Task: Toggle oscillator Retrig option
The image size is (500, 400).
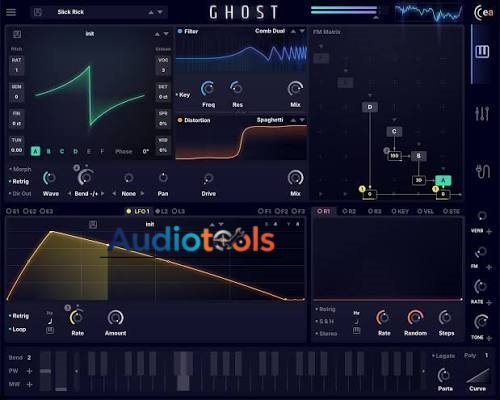Action: pyautogui.click(x=19, y=182)
